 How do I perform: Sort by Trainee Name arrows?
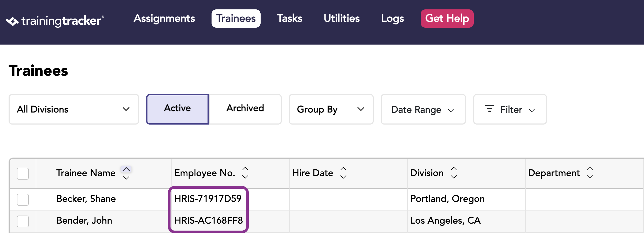[126, 173]
